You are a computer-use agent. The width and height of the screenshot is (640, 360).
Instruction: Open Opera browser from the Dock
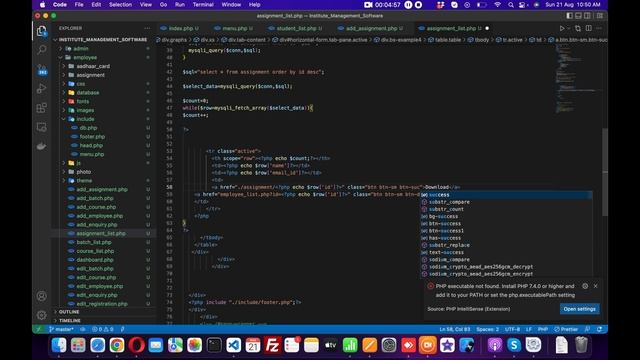[x=136, y=345]
